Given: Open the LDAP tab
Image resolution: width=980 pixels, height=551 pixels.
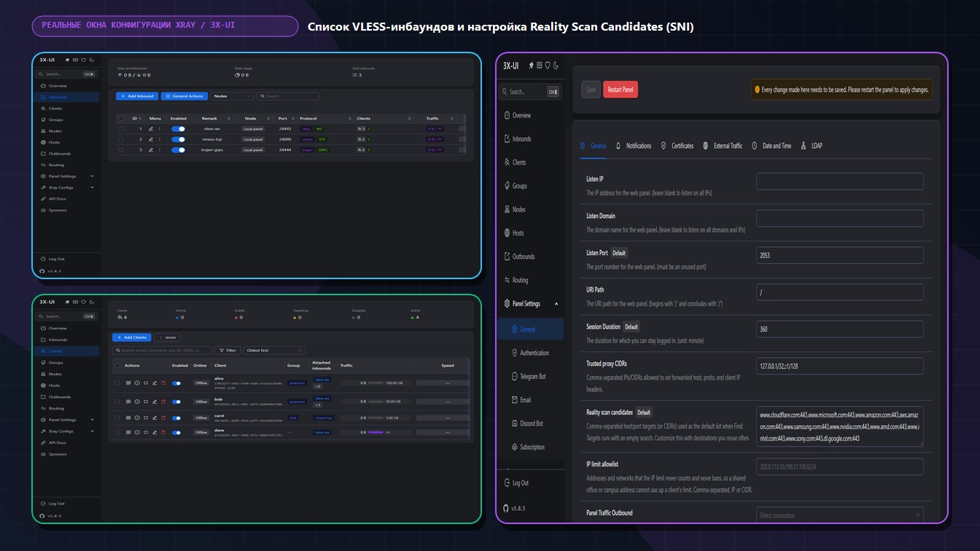Looking at the screenshot, I should pos(812,146).
